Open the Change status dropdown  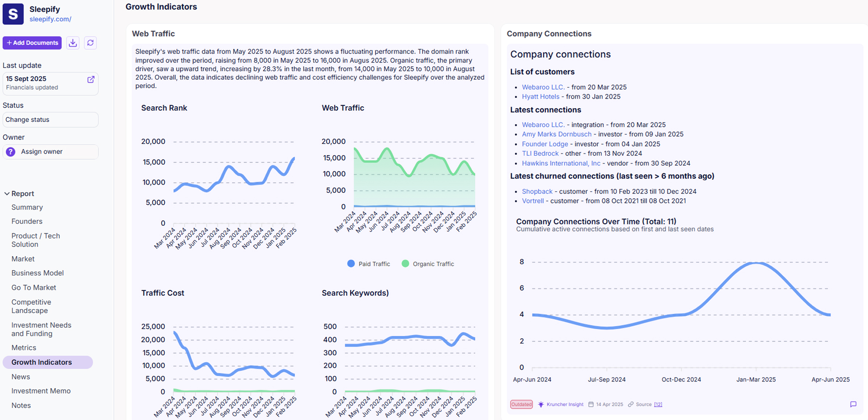coord(50,120)
